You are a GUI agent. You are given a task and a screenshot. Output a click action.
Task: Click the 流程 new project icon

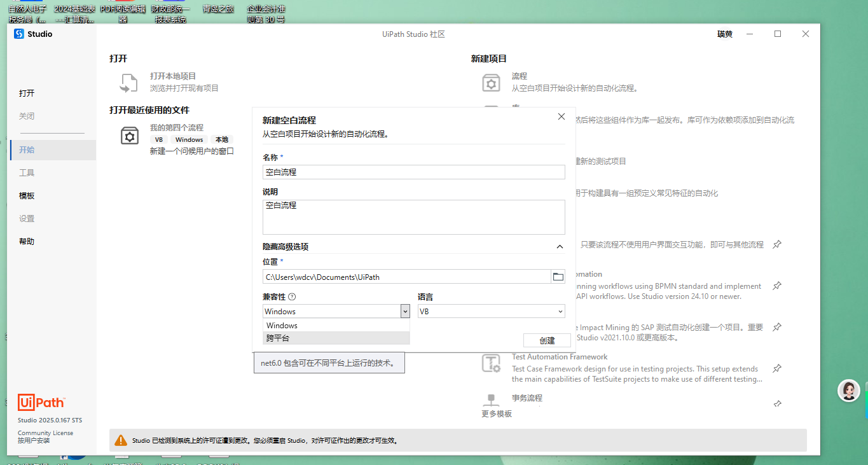click(x=491, y=83)
